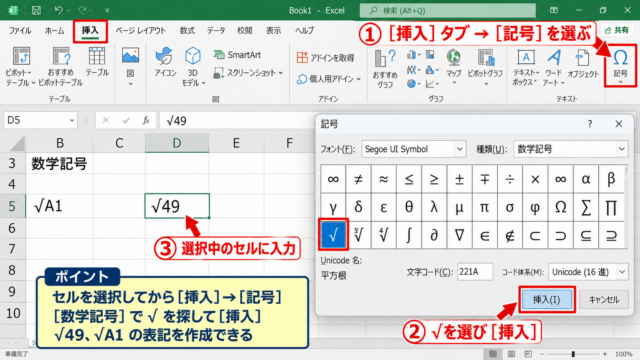
Task: Insert a PivotChart (ピボットグラフ)
Action: tap(485, 67)
